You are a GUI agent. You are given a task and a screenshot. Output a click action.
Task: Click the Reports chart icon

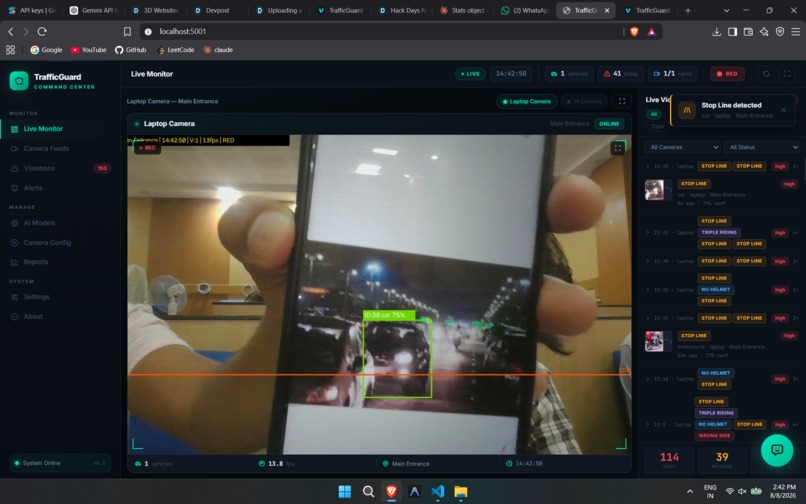(14, 262)
